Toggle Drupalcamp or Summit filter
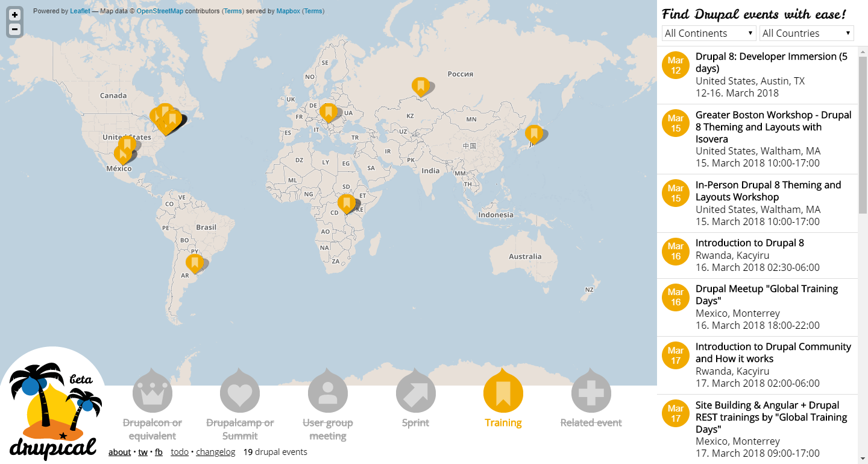 (x=240, y=405)
